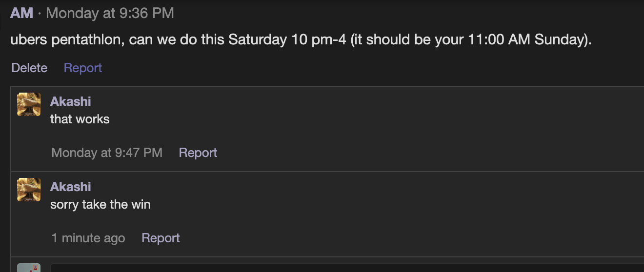Open Akashi's avatar on 'sorry take the win' comment
Viewport: 644px width, 272px height.
tap(29, 190)
